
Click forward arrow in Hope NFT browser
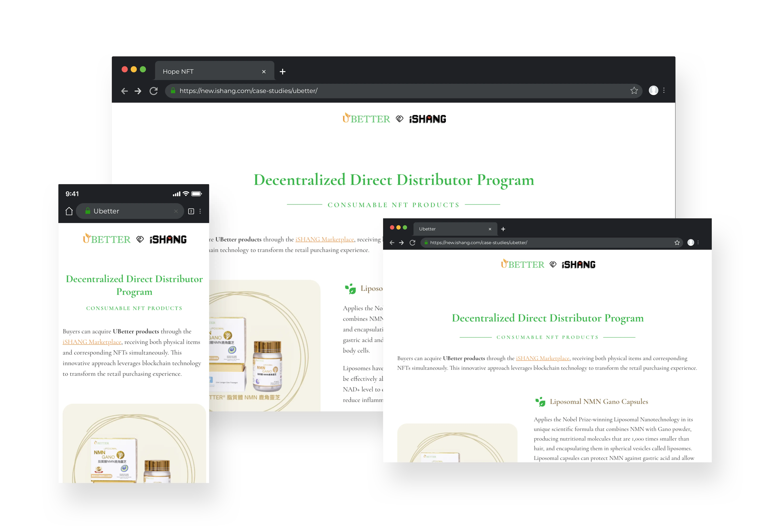138,91
